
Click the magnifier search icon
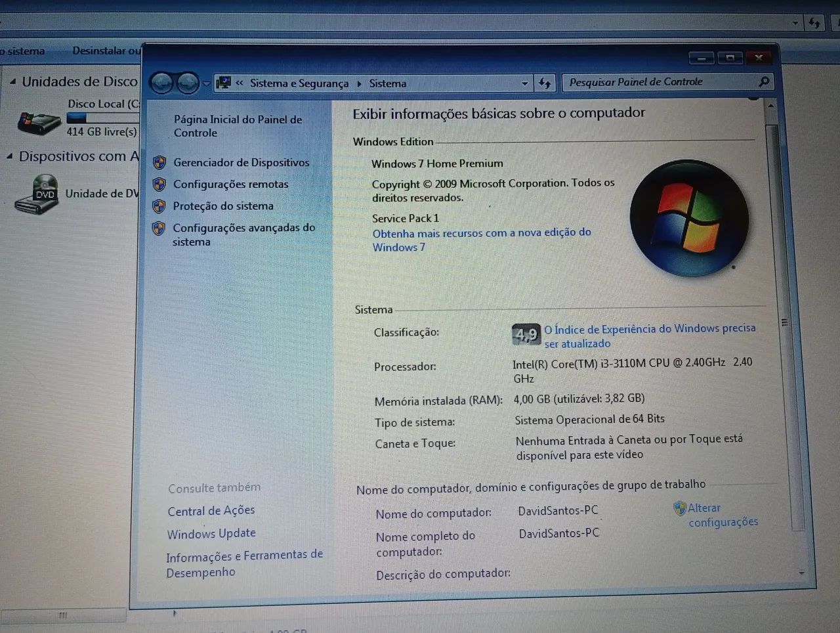(x=764, y=81)
